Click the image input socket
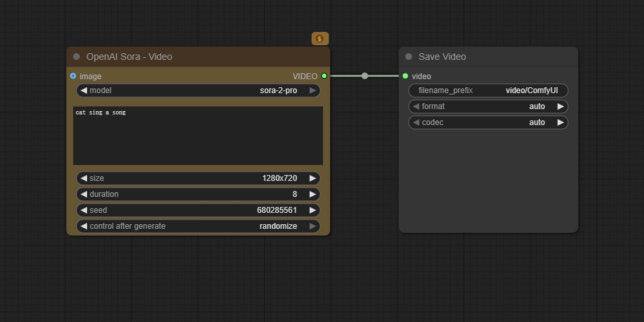644x322 pixels. pyautogui.click(x=73, y=77)
